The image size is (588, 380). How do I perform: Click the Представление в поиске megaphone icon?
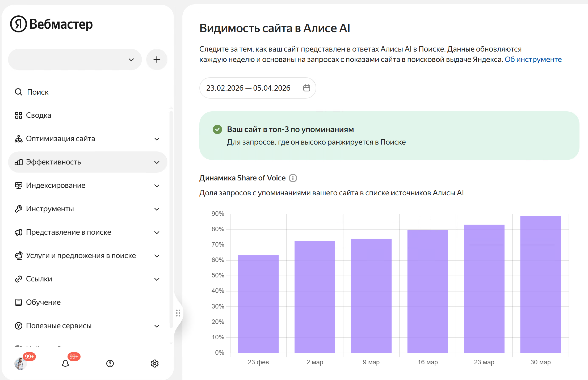18,232
